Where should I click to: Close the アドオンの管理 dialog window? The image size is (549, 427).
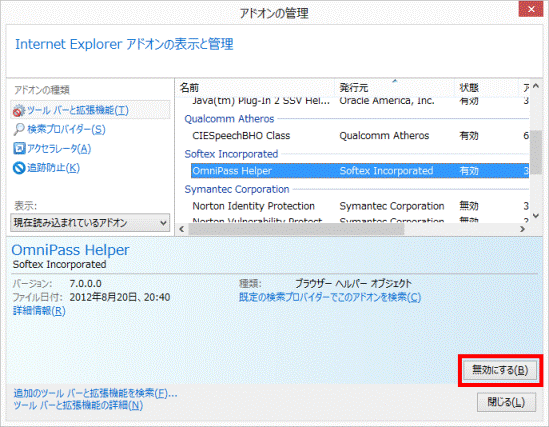point(531,9)
